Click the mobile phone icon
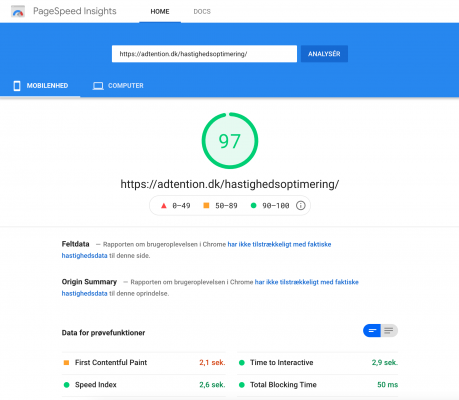This screenshot has height=400, width=459. [x=17, y=86]
